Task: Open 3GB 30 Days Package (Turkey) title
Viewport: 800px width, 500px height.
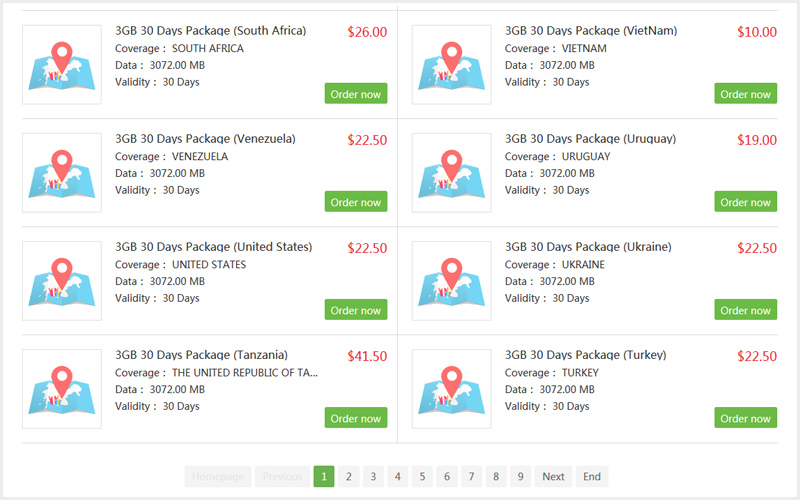Action: pyautogui.click(x=586, y=355)
